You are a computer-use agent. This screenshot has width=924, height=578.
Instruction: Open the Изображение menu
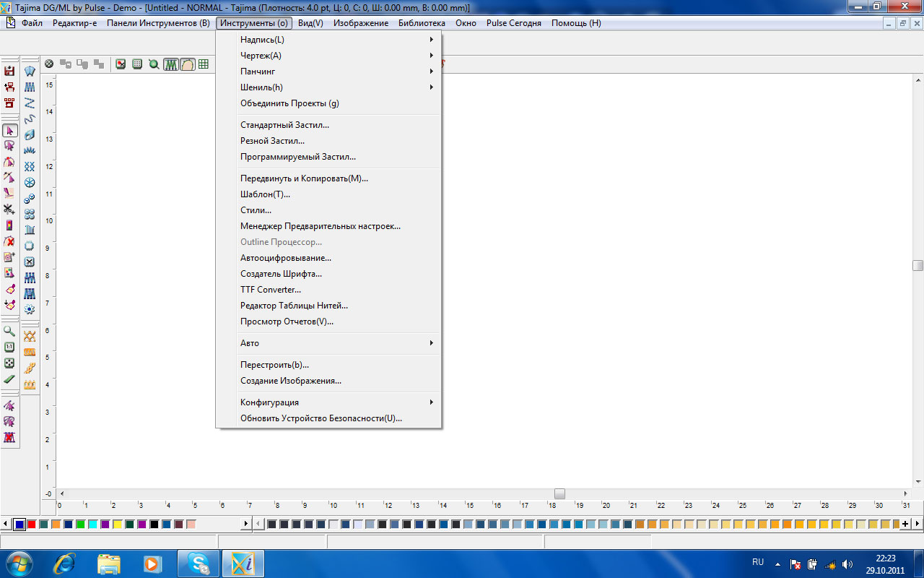361,23
